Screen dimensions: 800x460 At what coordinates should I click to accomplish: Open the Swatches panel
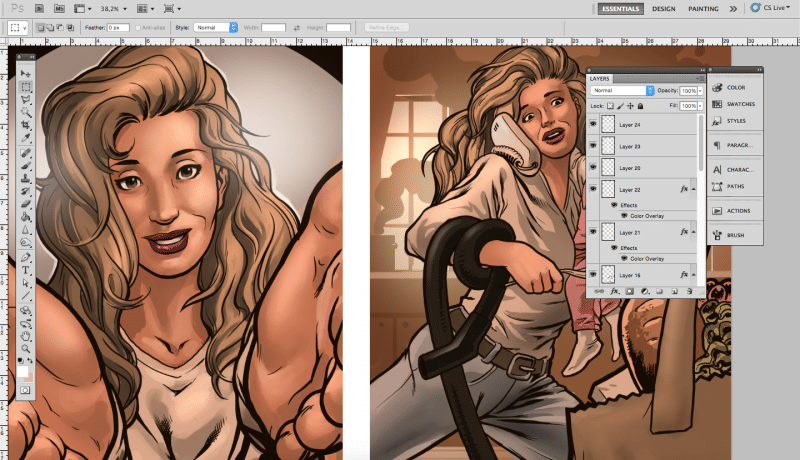coord(737,104)
